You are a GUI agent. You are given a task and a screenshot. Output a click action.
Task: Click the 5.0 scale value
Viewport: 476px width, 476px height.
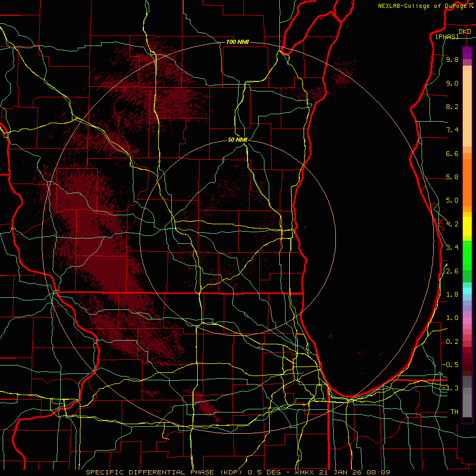[x=452, y=200]
